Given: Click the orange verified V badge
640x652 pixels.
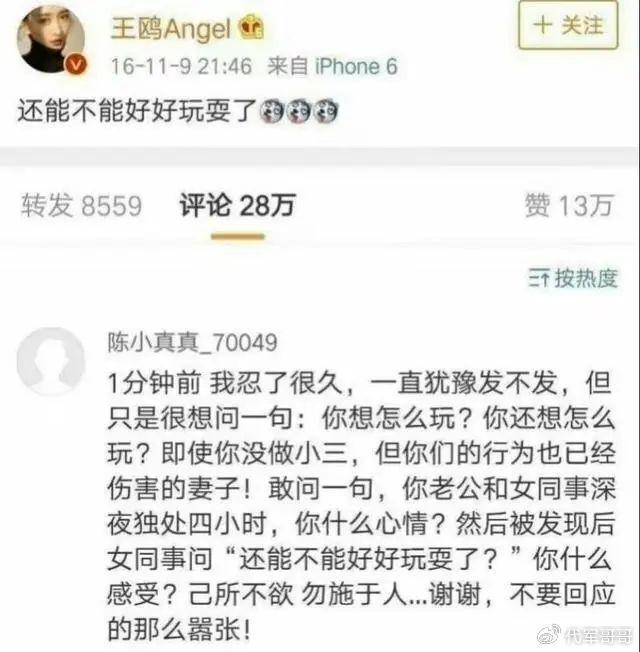Looking at the screenshot, I should click(76, 64).
